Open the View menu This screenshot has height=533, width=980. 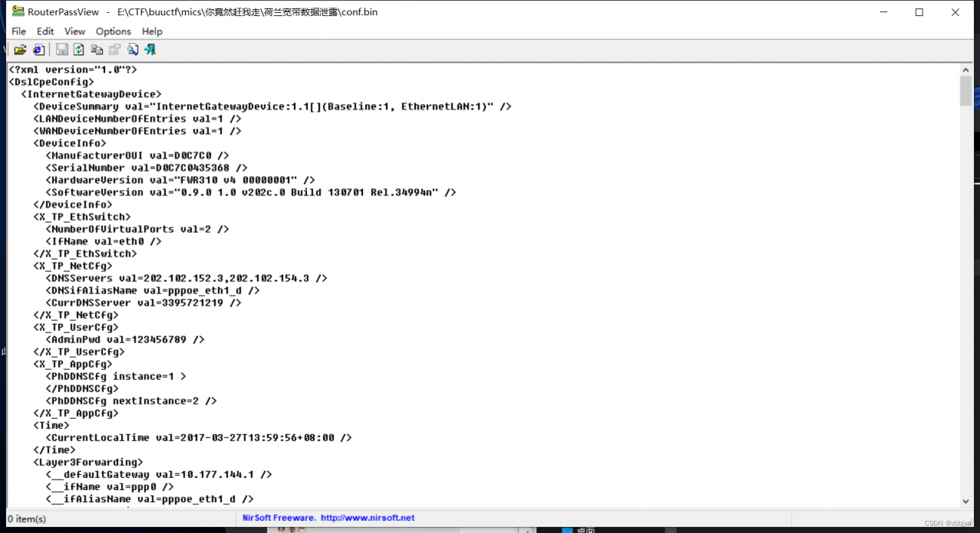click(x=74, y=31)
